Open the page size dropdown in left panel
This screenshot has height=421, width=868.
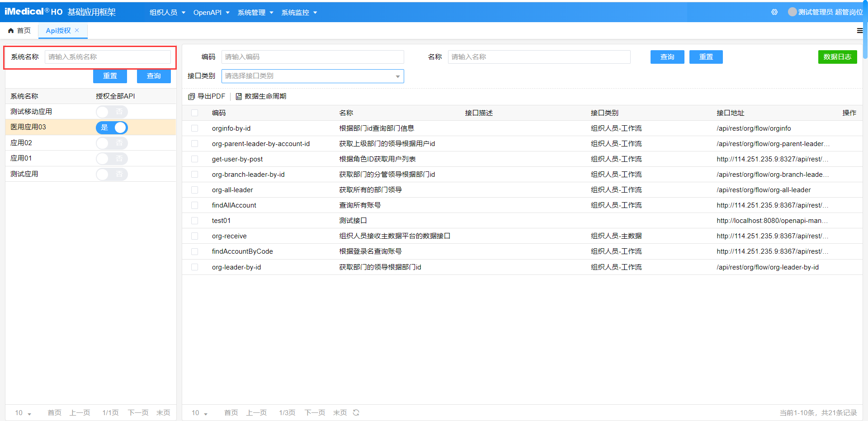pyautogui.click(x=22, y=412)
